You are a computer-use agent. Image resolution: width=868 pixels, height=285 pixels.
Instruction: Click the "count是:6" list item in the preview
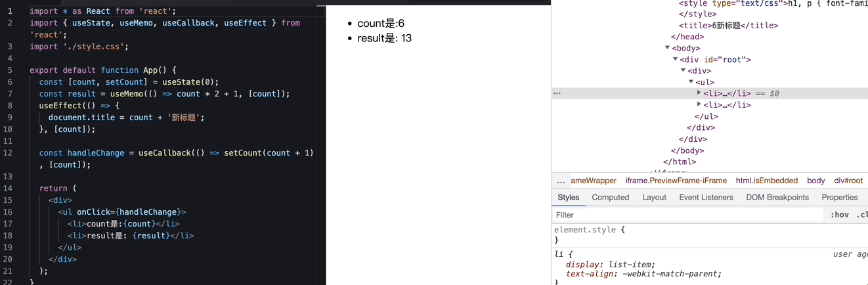381,24
